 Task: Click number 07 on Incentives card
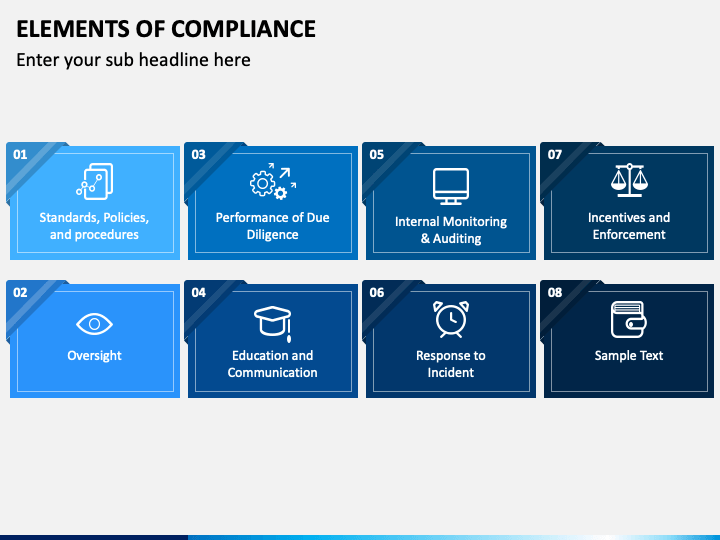555,154
